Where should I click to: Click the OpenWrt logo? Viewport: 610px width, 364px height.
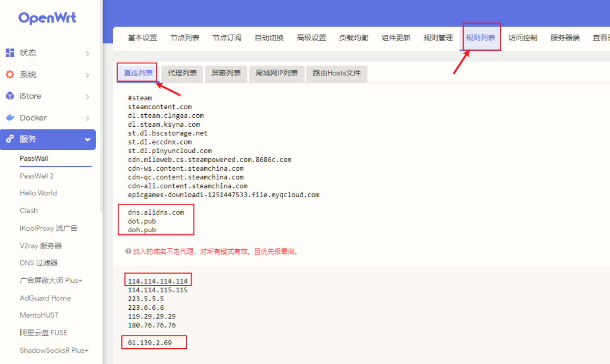[x=47, y=18]
